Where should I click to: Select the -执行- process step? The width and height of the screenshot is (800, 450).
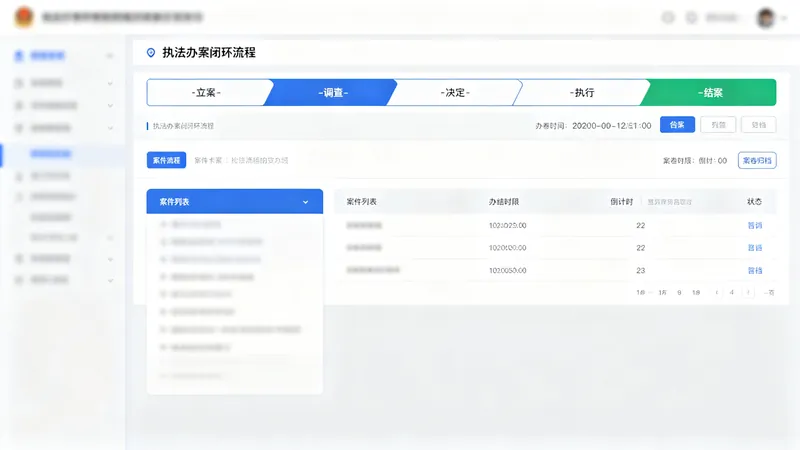pyautogui.click(x=582, y=92)
